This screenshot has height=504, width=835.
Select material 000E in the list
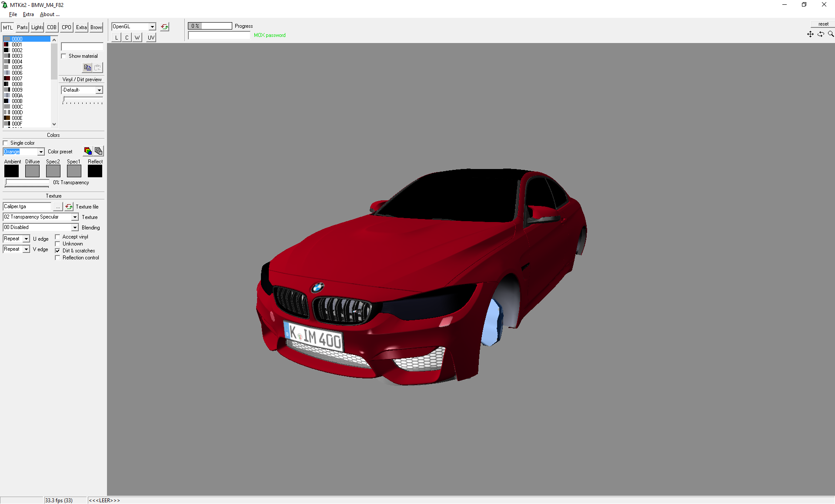point(27,118)
